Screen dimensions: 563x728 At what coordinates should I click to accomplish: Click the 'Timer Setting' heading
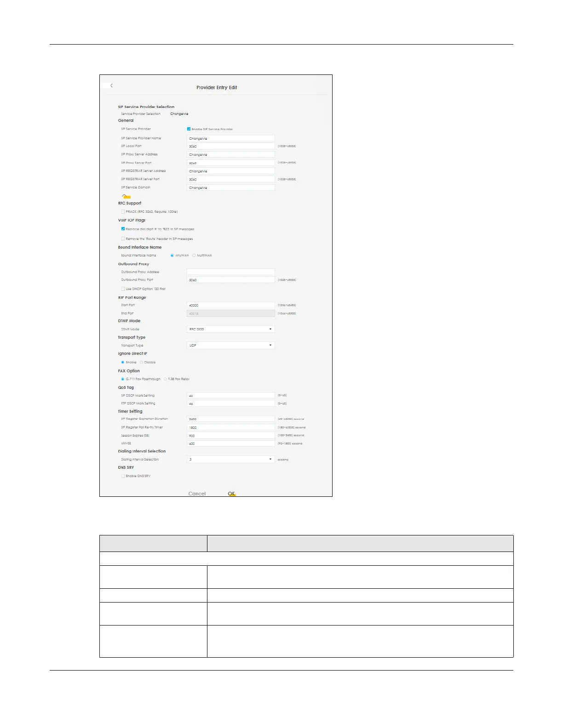(130, 411)
